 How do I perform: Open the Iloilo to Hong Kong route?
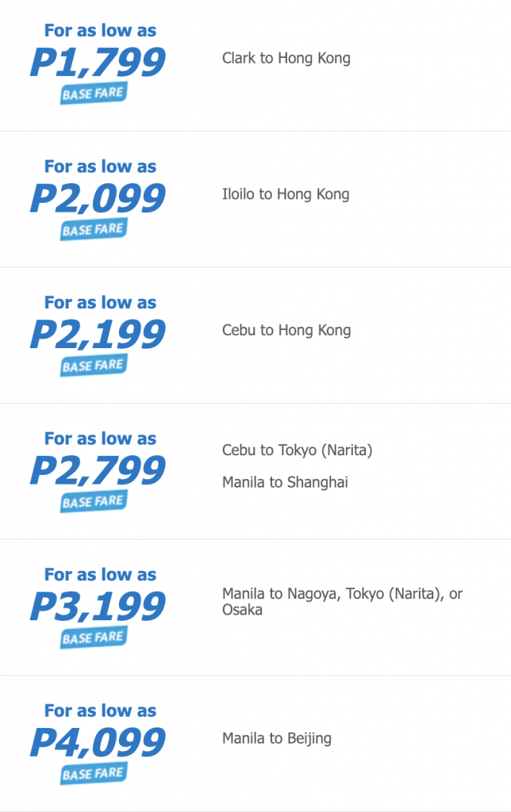pos(286,194)
